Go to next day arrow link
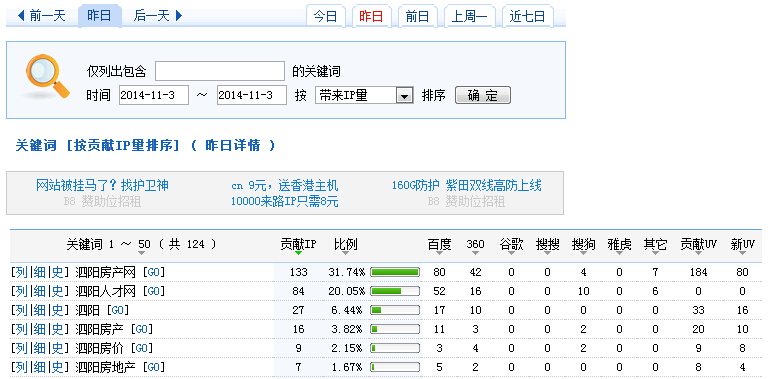The image size is (776, 379). 158,16
